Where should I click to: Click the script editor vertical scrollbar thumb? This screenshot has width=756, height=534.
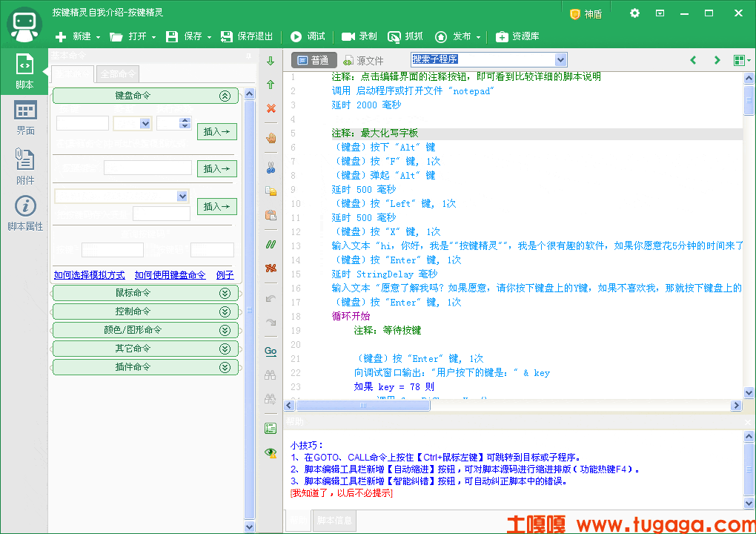click(x=749, y=100)
